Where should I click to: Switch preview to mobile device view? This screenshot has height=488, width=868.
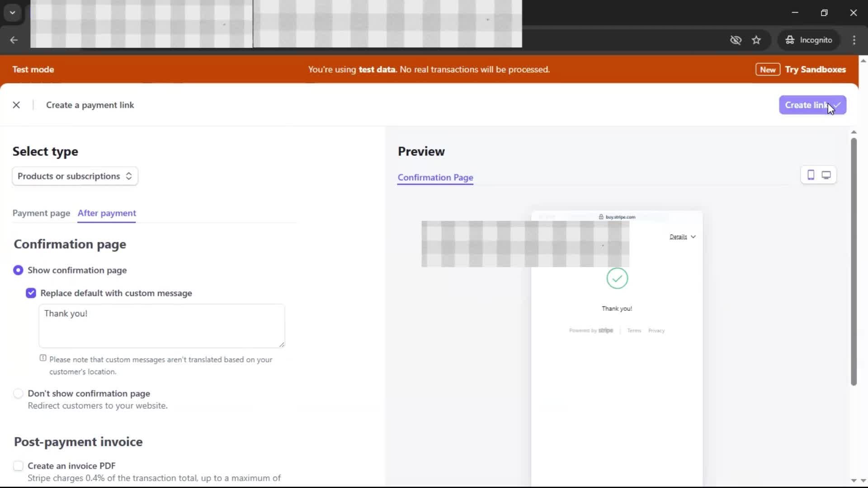click(811, 175)
